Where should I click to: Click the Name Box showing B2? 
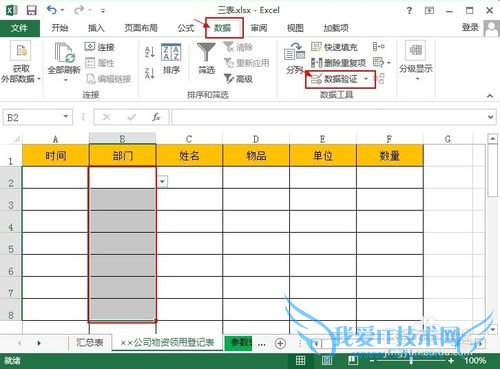click(33, 117)
